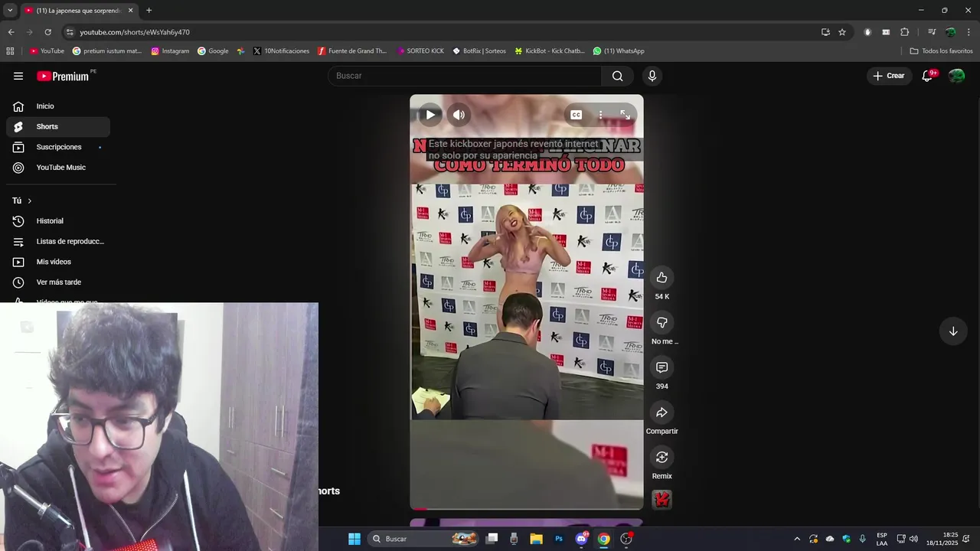The height and width of the screenshot is (551, 980).
Task: Go back with browser back arrow
Action: pyautogui.click(x=11, y=32)
